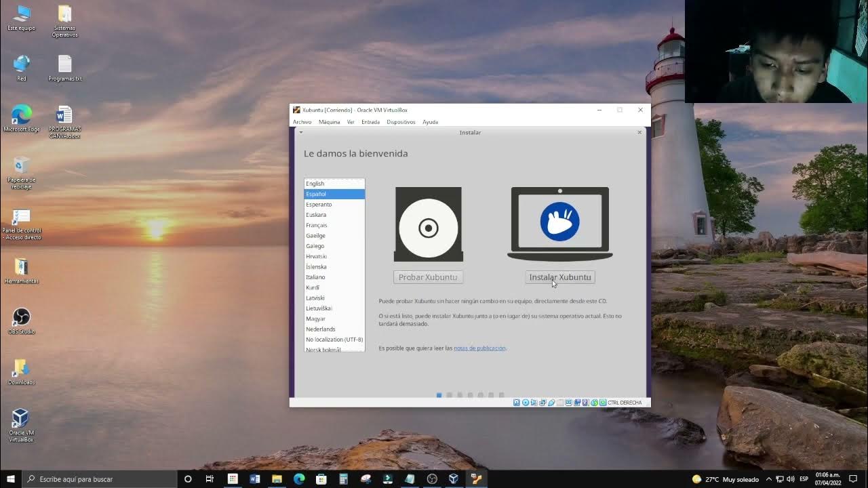The width and height of the screenshot is (868, 488).
Task: Open File Explorer from the taskbar
Action: pyautogui.click(x=277, y=479)
